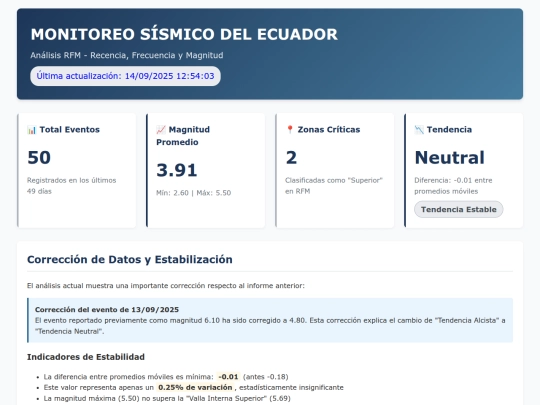540x405 pixels.
Task: Click the red pin icon beside Zonas Críticas
Action: point(290,129)
